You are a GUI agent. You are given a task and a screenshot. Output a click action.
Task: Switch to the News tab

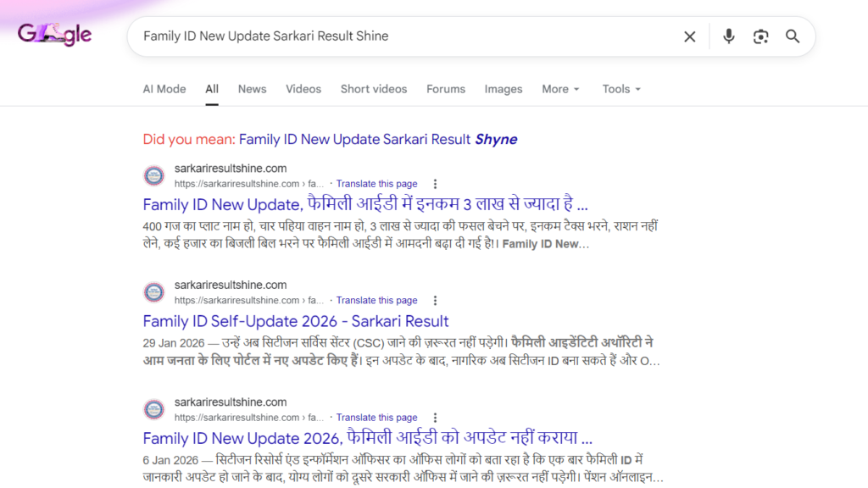(252, 89)
